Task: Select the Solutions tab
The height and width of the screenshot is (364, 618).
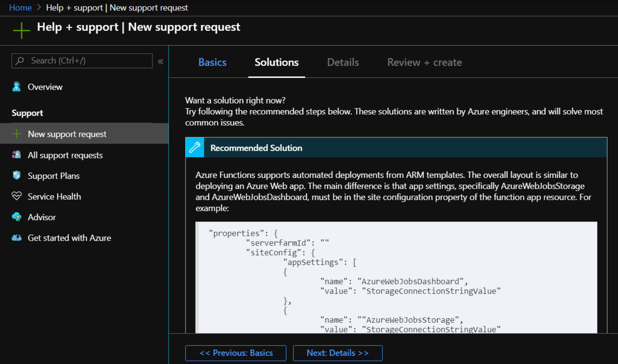Action: pos(277,62)
